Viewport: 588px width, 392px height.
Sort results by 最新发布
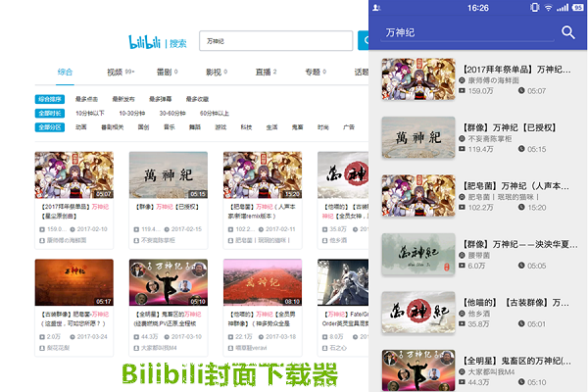click(x=123, y=99)
